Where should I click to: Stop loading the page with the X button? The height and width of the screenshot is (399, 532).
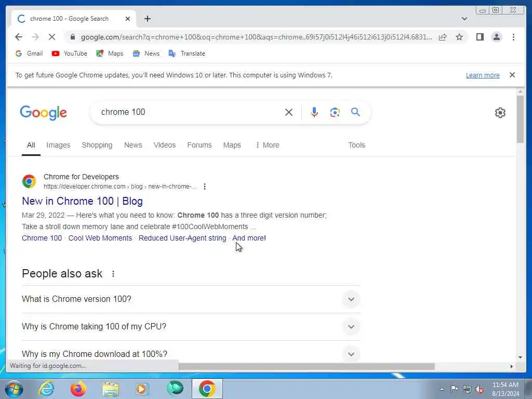point(52,37)
